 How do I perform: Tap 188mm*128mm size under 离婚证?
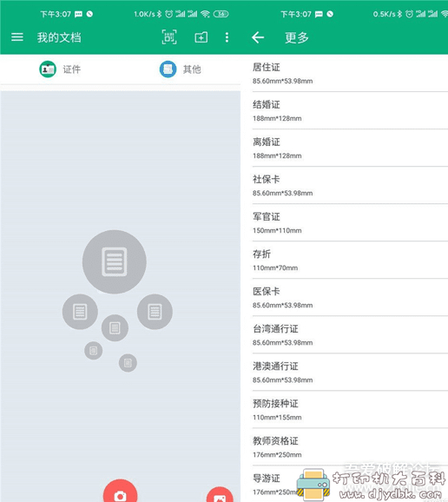tap(277, 156)
